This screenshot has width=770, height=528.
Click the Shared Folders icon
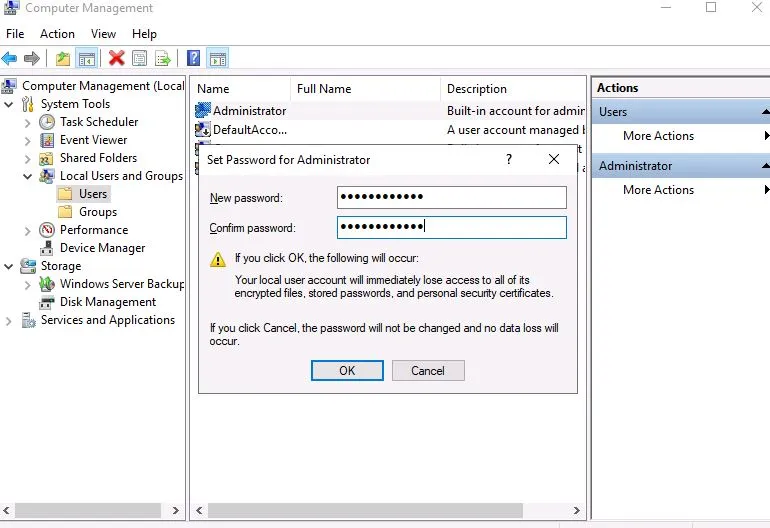click(x=46, y=158)
